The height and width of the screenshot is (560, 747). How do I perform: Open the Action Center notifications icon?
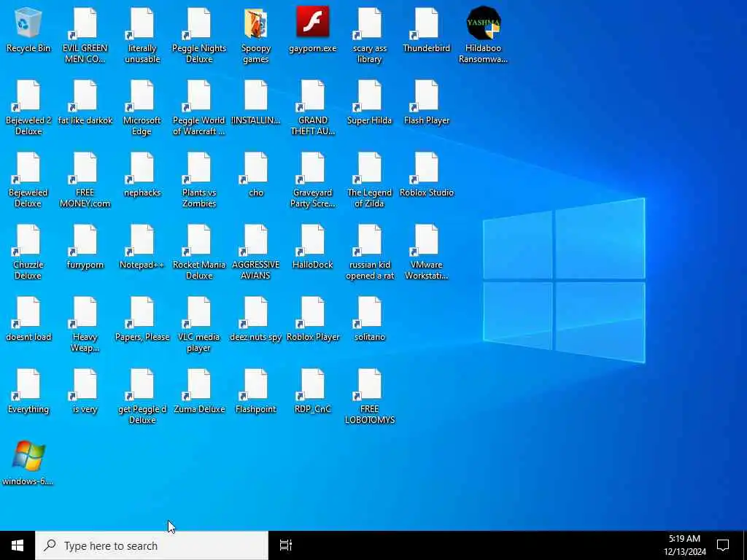723,545
